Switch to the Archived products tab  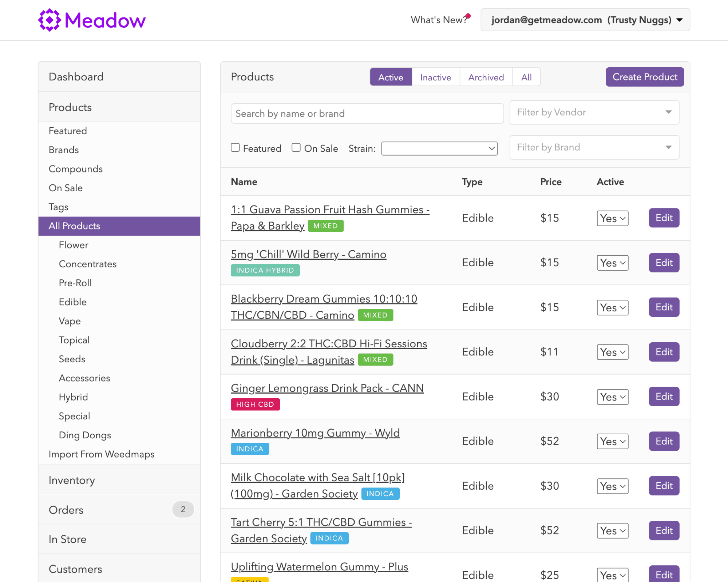pyautogui.click(x=486, y=77)
